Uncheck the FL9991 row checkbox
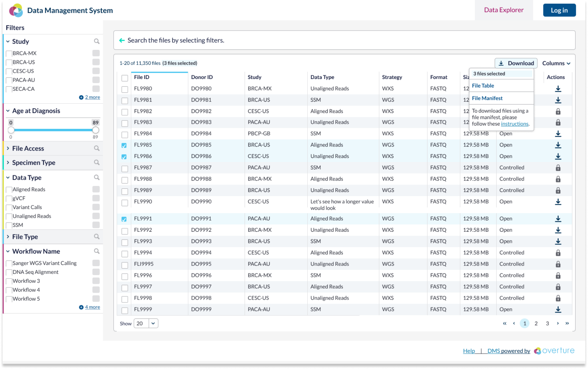 point(124,219)
